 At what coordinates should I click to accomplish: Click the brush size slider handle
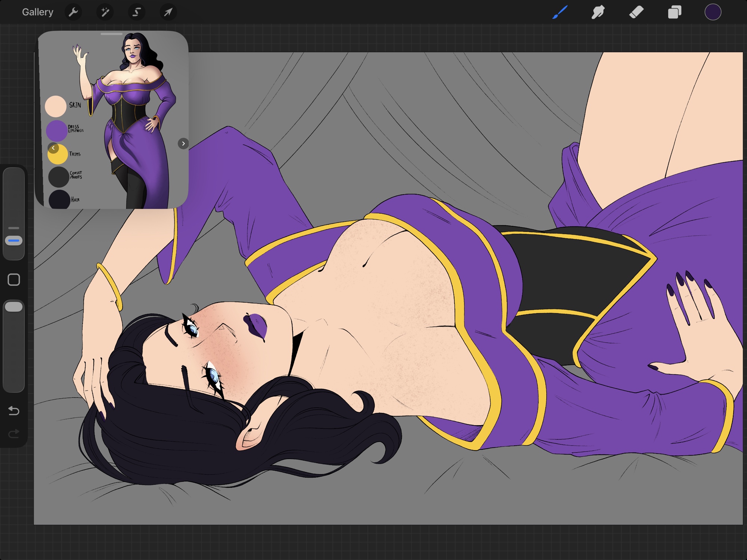point(14,241)
